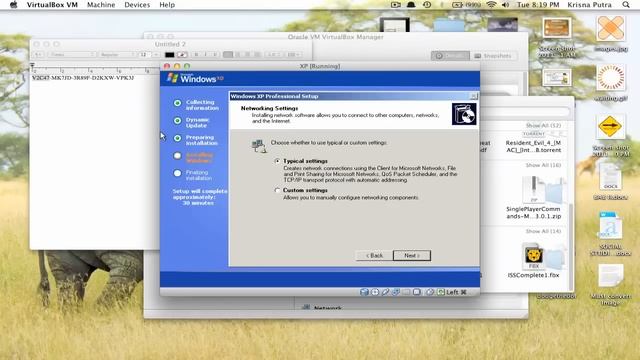Select the Custom settings radio button
640x360 pixels.
pos(278,190)
